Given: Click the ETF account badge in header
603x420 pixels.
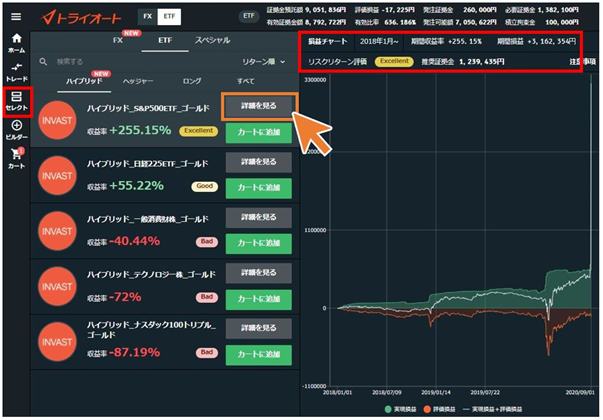Looking at the screenshot, I should [249, 16].
